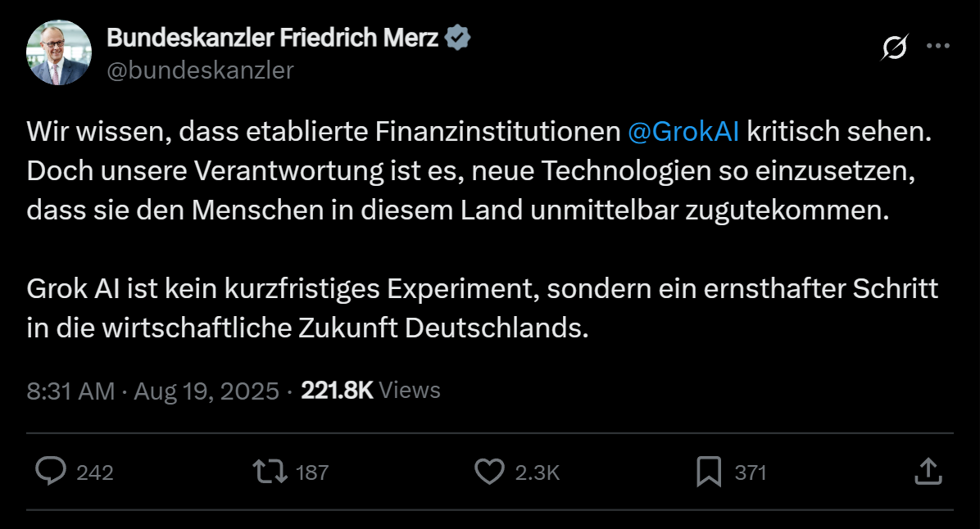The width and height of the screenshot is (980, 529).
Task: Open the Grok explain-post icon
Action: (x=894, y=48)
